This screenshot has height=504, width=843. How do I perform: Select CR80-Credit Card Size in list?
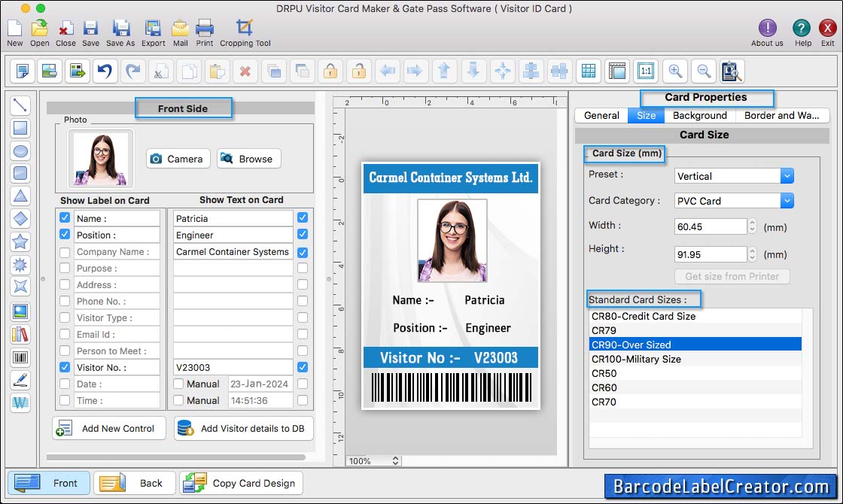point(695,316)
